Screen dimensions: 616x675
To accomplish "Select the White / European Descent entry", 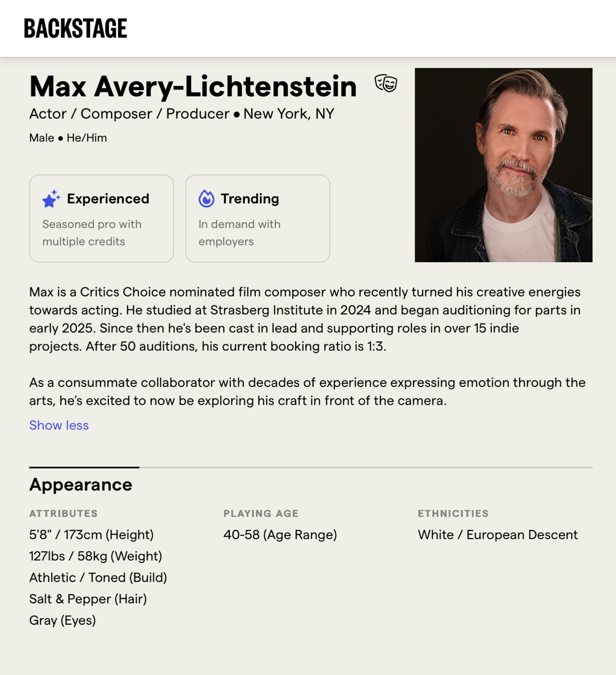I will (497, 534).
